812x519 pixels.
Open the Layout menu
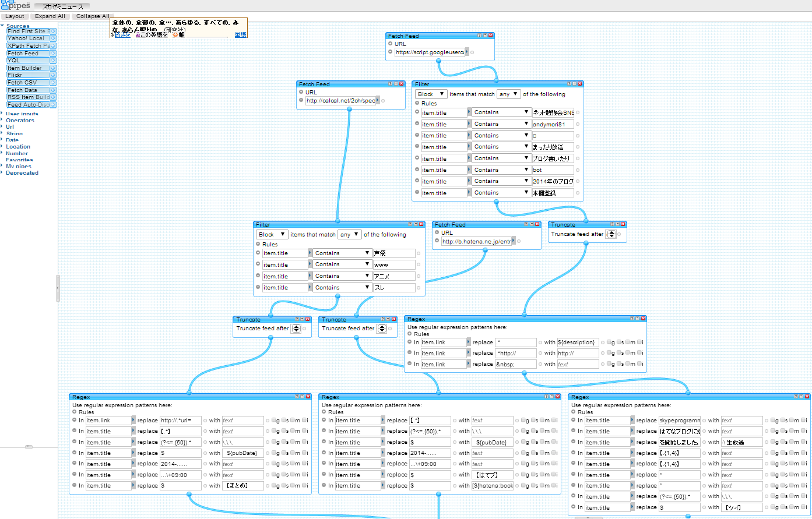pyautogui.click(x=15, y=16)
